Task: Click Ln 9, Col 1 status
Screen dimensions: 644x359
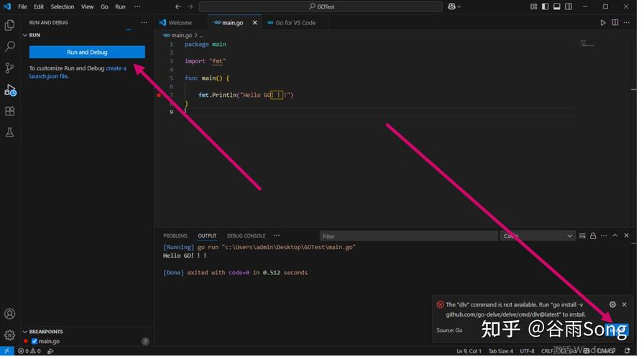Action: pyautogui.click(x=469, y=351)
